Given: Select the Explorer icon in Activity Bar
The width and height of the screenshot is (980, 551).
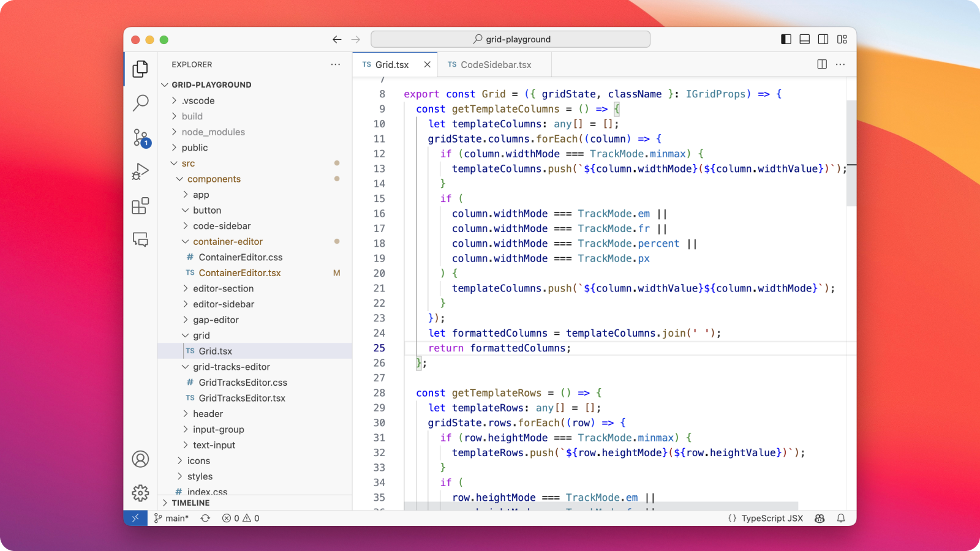Looking at the screenshot, I should tap(140, 69).
